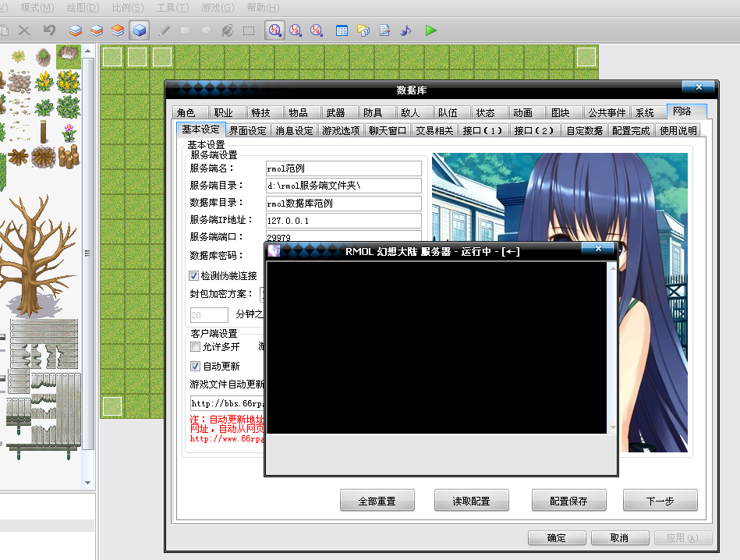Image resolution: width=740 pixels, height=560 pixels.
Task: Choose the flood fill tool
Action: pos(228,30)
